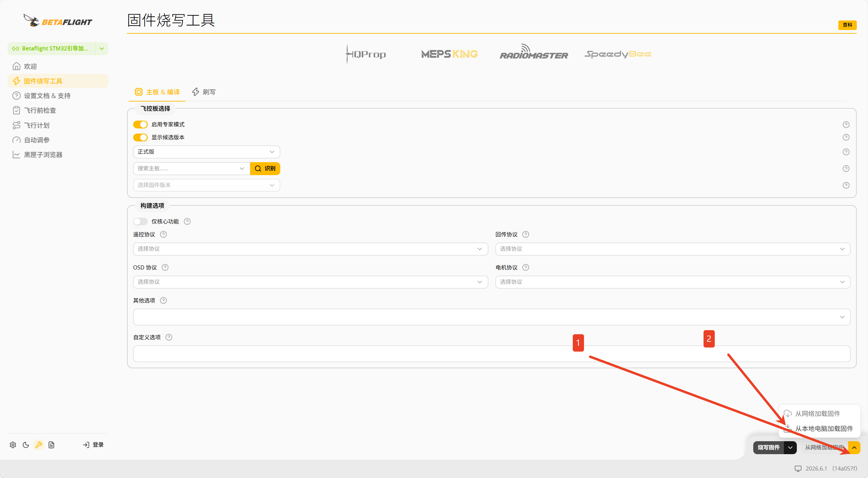Click the Betaflight logo at the top left
The height and width of the screenshot is (478, 868).
point(58,21)
